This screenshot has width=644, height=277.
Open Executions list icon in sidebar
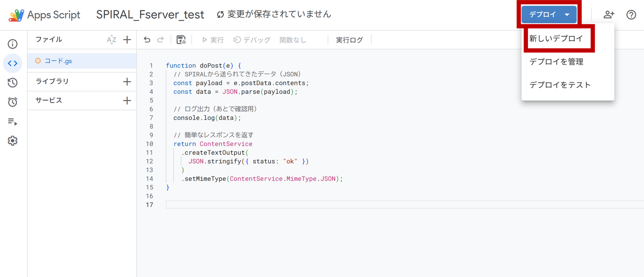(x=12, y=122)
